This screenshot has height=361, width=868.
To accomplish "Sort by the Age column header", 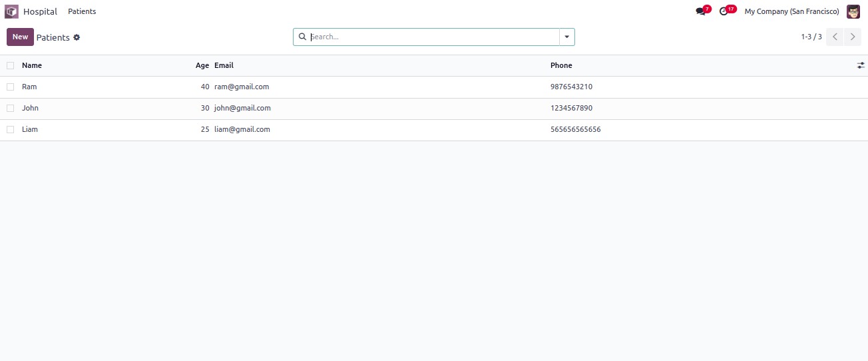I will tap(202, 65).
